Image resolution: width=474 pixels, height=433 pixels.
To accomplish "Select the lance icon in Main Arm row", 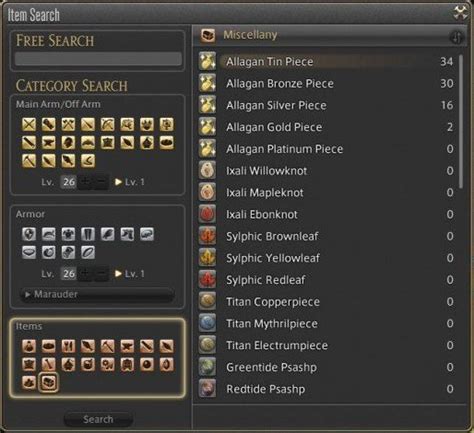I will pos(88,125).
